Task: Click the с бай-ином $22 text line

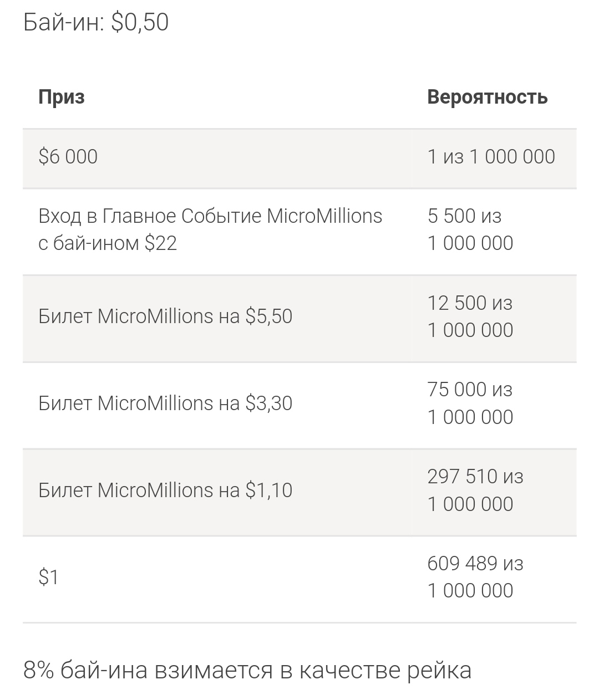Action: (x=108, y=243)
